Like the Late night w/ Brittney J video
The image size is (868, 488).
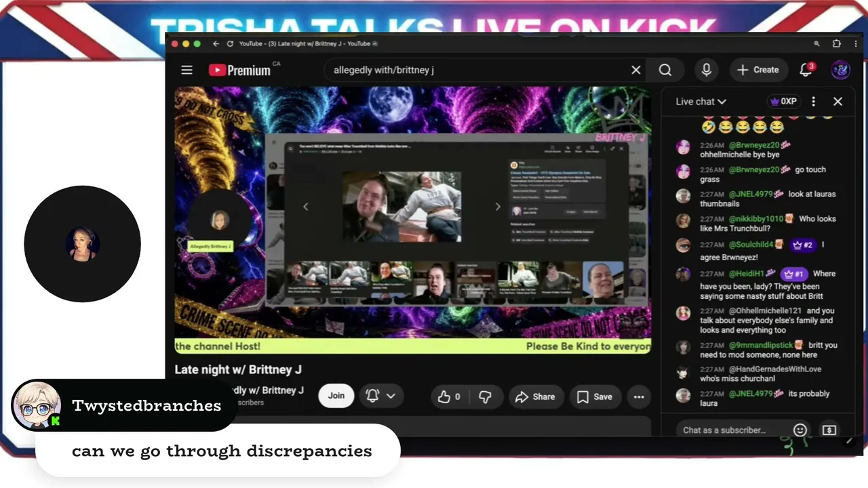[449, 396]
